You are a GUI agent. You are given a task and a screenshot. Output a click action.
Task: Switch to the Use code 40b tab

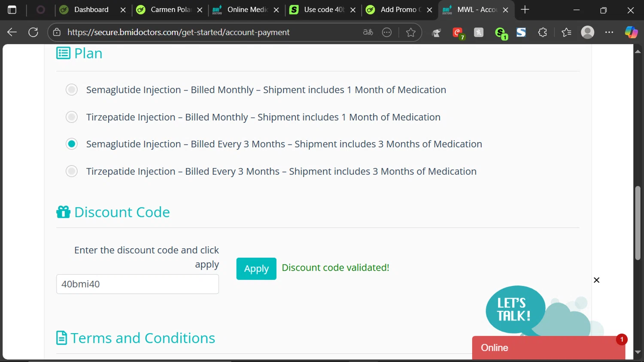pos(324,9)
